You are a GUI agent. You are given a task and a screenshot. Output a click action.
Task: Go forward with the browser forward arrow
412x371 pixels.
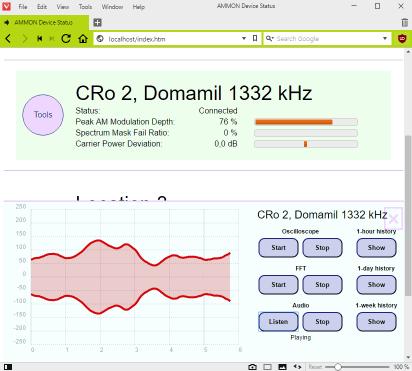24,39
